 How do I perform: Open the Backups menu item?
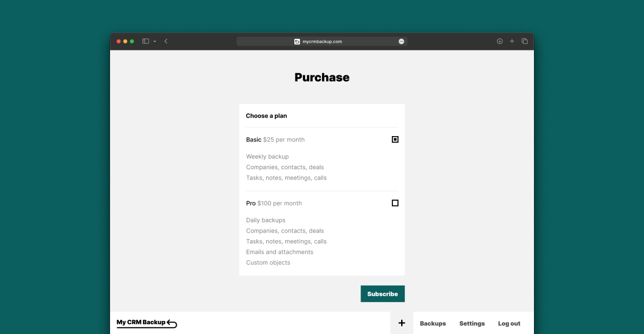pos(433,324)
